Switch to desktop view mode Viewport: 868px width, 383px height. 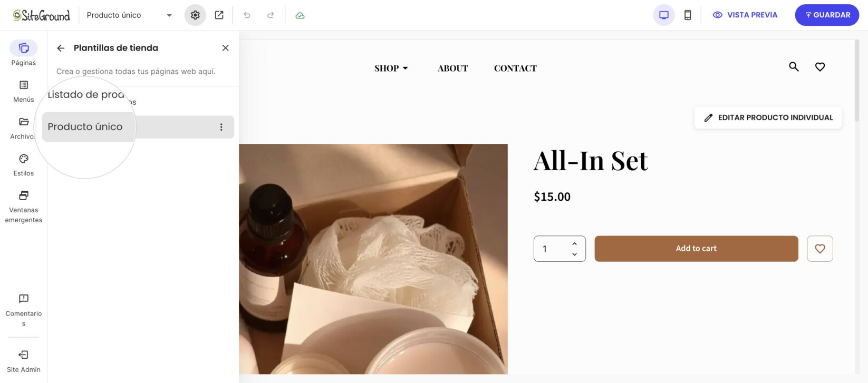[664, 15]
